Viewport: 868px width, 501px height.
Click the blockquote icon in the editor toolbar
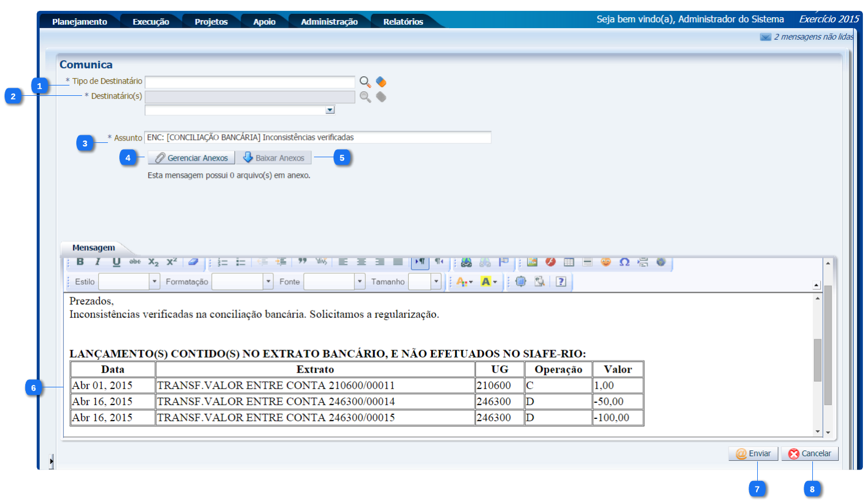pos(303,262)
